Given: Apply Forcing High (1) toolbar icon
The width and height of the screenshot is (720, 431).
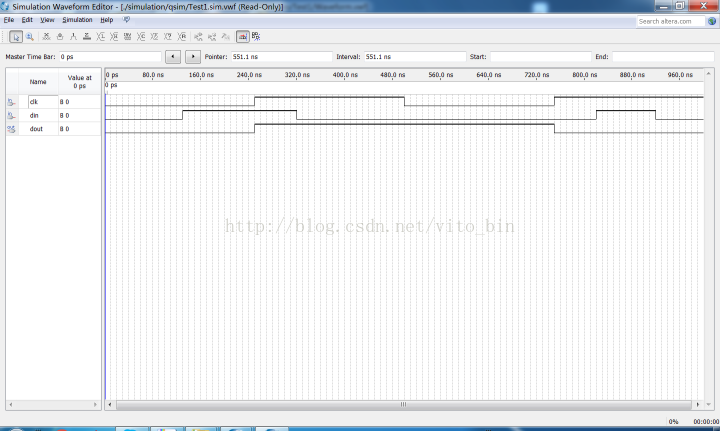Looking at the screenshot, I should tap(73, 37).
